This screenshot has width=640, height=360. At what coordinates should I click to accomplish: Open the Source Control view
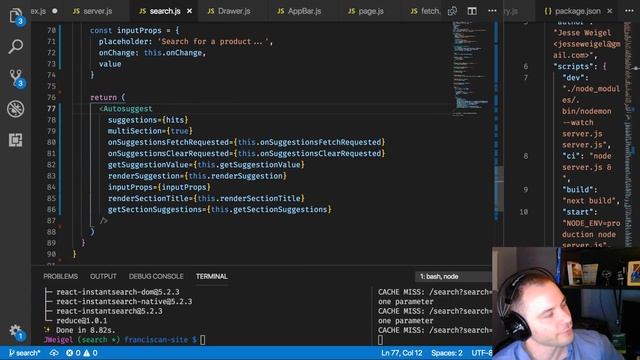(16, 78)
